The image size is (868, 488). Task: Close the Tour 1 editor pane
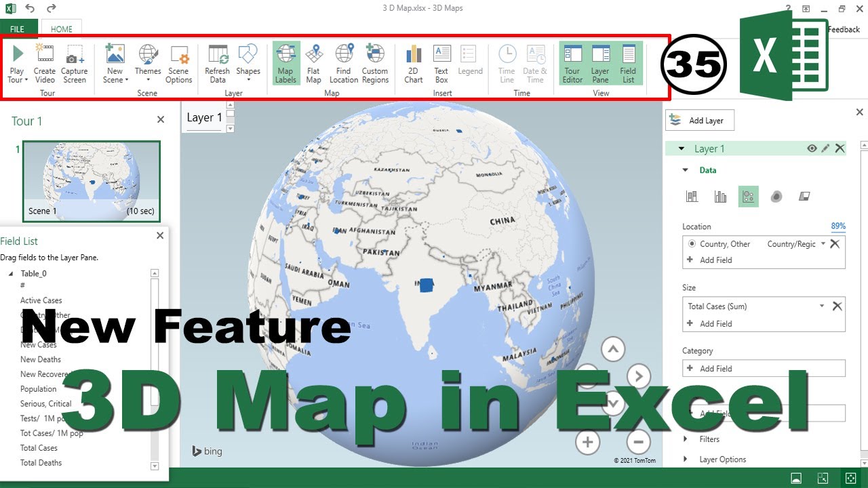click(x=161, y=119)
